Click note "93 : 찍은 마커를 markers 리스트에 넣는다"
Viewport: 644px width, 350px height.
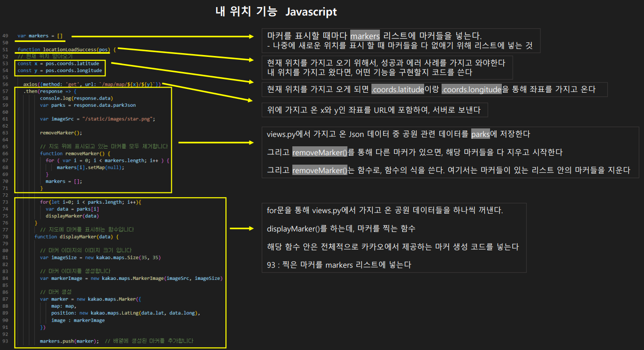pyautogui.click(x=339, y=265)
